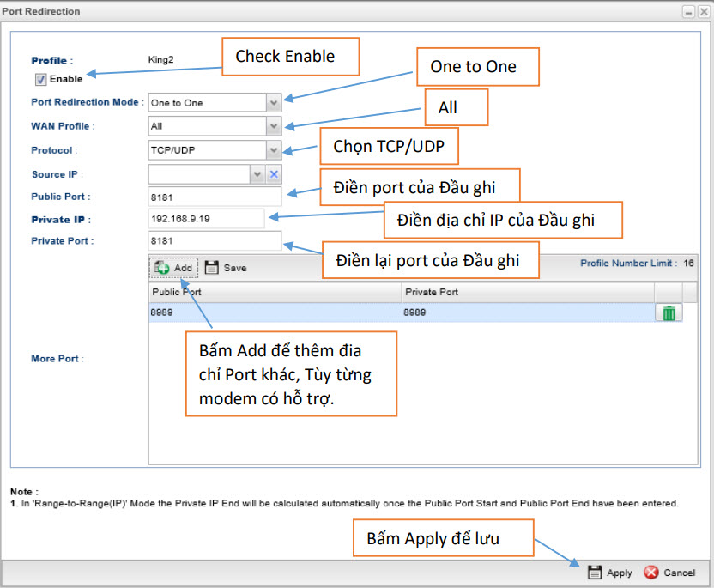Viewport: 714px width, 588px height.
Task: Select the 8989 Public Port table cell
Action: pos(275,313)
